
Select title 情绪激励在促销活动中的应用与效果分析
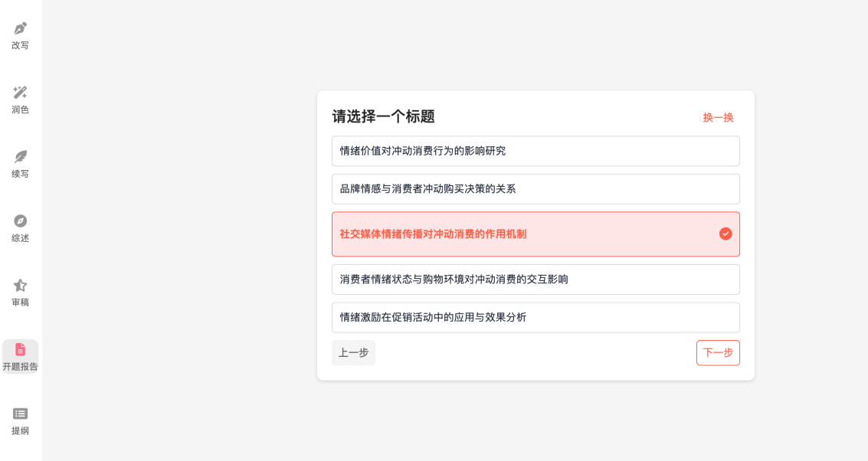[x=536, y=318]
